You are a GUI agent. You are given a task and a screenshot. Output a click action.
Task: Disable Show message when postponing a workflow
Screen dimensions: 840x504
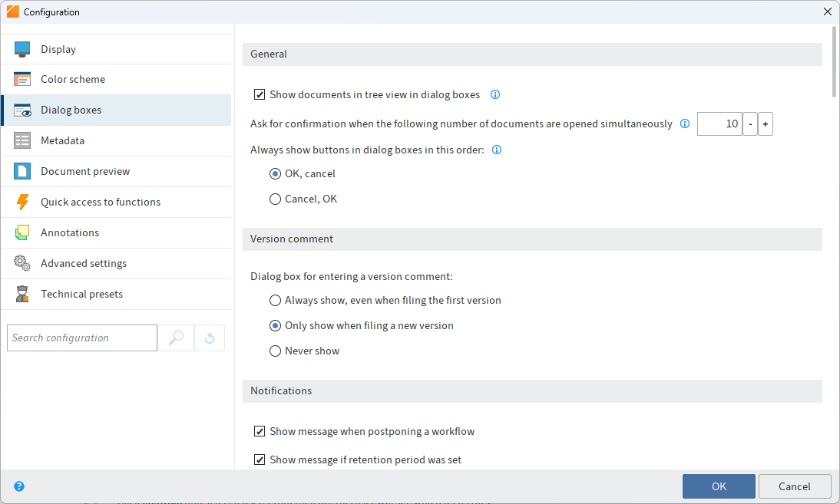coord(260,431)
